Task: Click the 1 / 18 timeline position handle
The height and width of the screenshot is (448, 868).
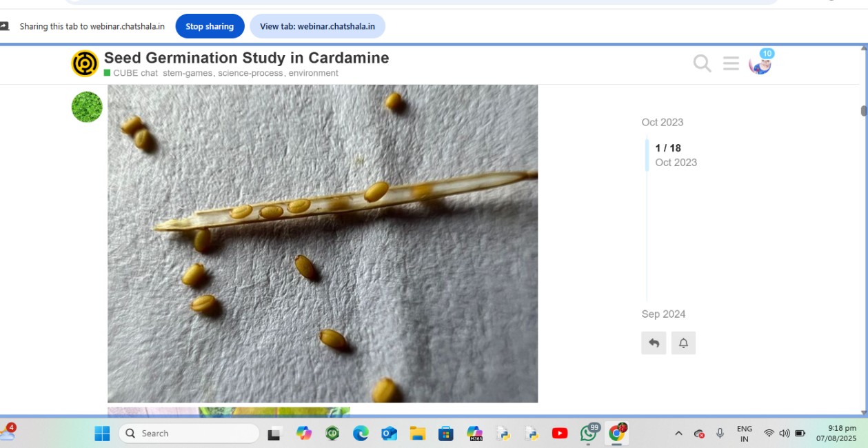Action: tap(667, 148)
